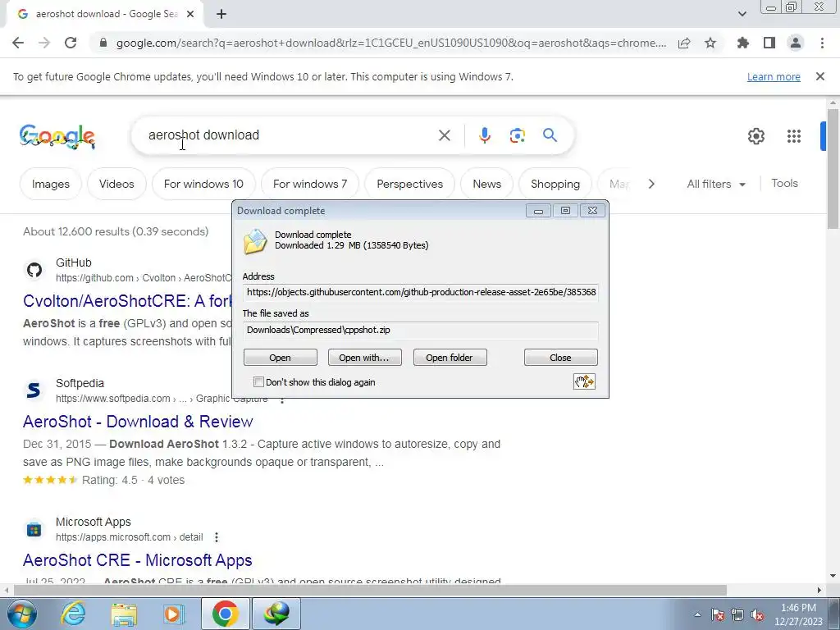
Task: Start voice search with the microphone
Action: point(485,135)
